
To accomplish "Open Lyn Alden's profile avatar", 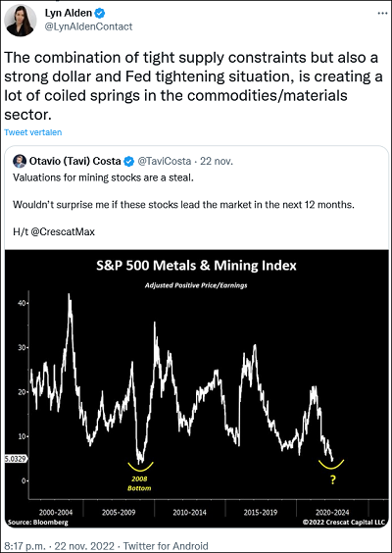I will pos(22,21).
